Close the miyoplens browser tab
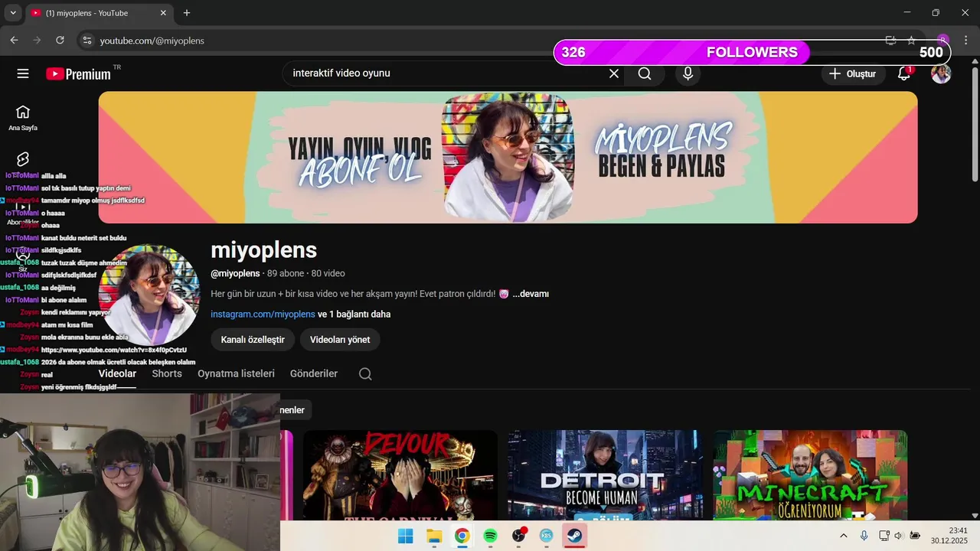The height and width of the screenshot is (551, 980). pyautogui.click(x=163, y=13)
